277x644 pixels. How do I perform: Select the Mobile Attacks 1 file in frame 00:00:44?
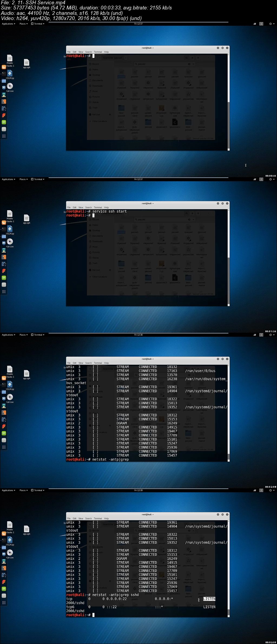(10, 61)
